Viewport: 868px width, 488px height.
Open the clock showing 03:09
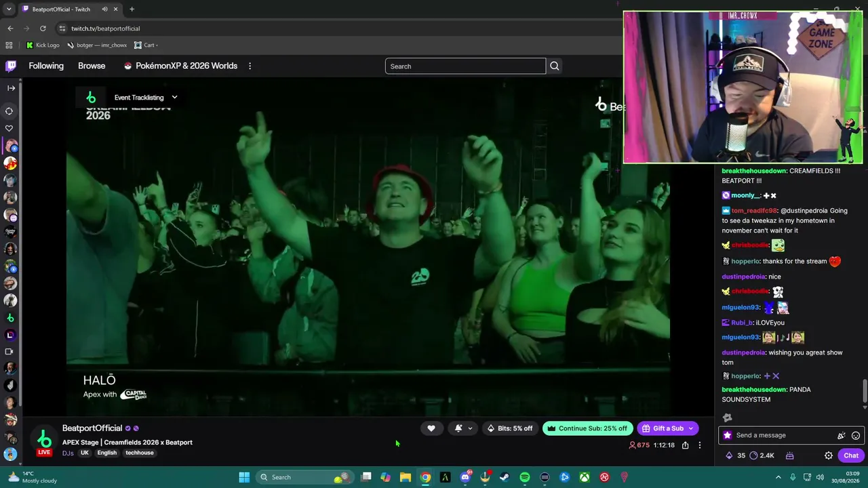[x=846, y=477]
